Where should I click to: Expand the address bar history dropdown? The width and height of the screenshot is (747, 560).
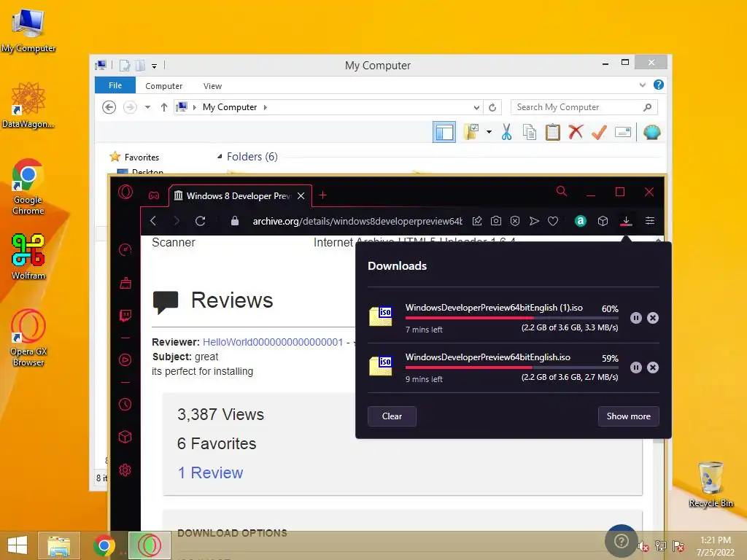(476, 108)
